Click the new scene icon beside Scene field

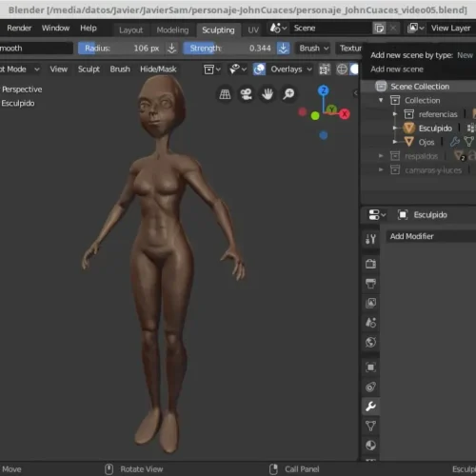click(x=380, y=29)
